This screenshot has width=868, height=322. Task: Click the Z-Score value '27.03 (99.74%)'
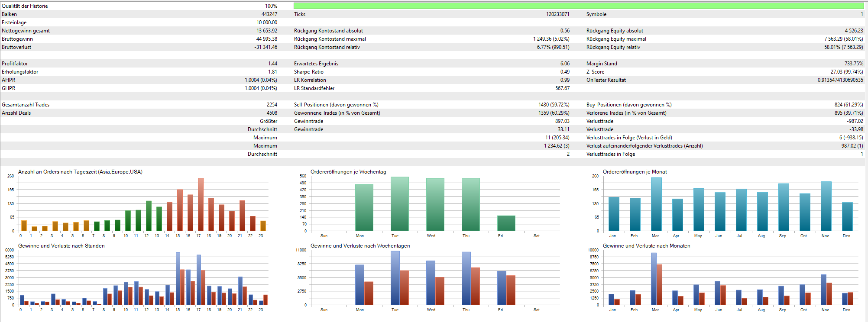[847, 72]
